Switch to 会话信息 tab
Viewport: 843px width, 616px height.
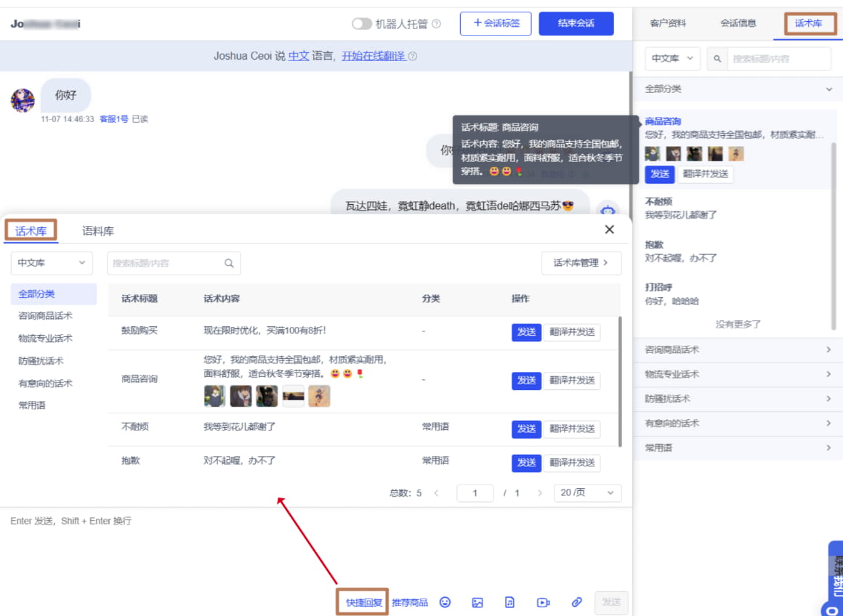pyautogui.click(x=738, y=23)
